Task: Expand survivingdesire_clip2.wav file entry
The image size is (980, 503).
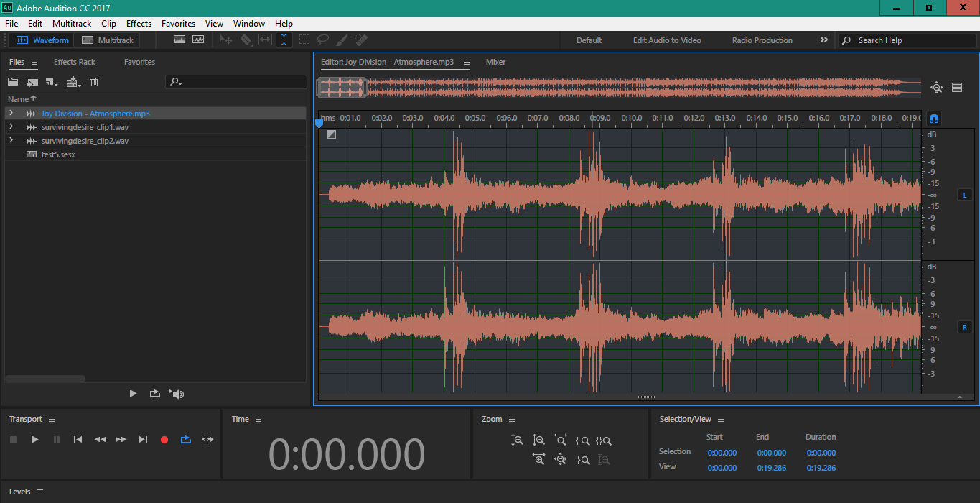Action: pos(11,141)
